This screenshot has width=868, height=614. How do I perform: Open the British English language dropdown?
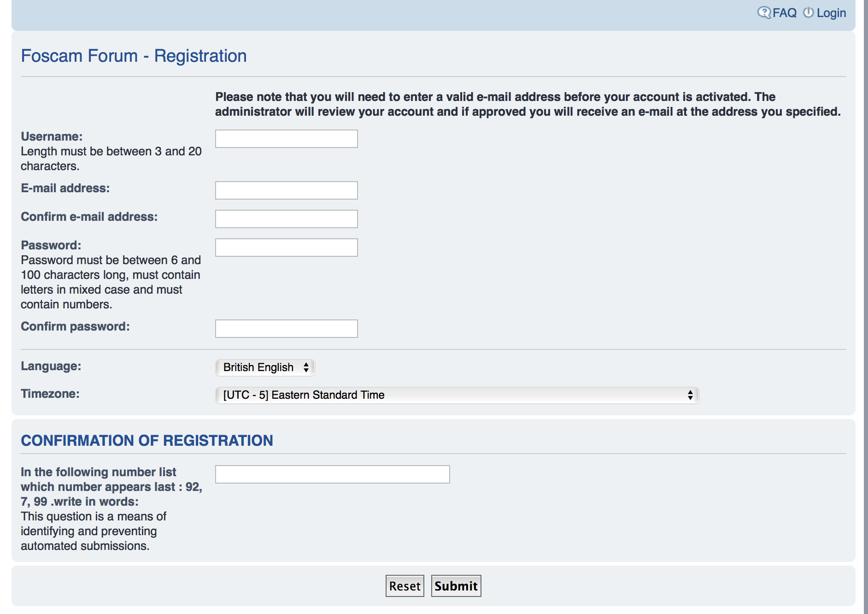(265, 367)
